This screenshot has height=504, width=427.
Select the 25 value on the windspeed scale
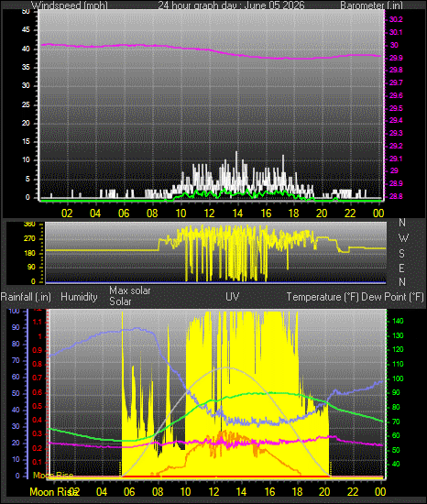click(26, 104)
